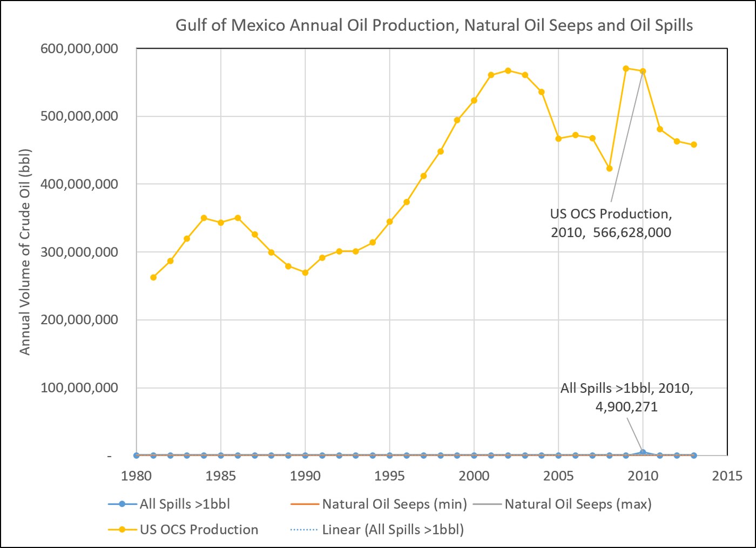756x548 pixels.
Task: Click the 2008 US OCS Production low point
Action: point(609,169)
